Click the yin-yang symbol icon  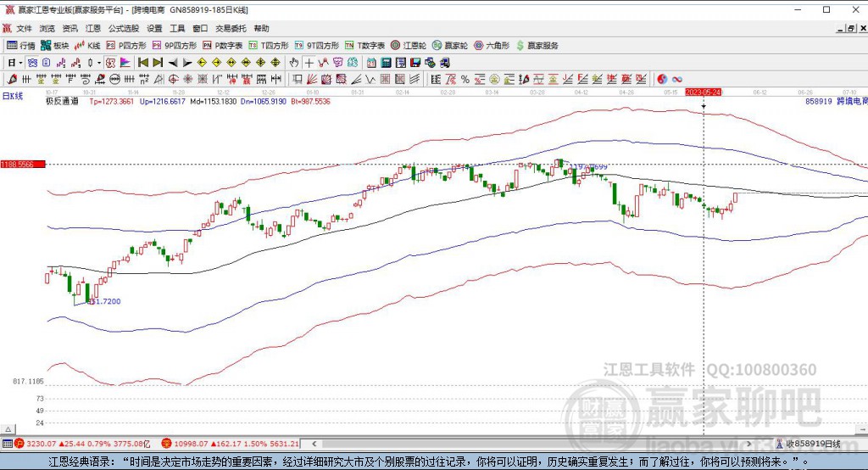click(x=662, y=79)
